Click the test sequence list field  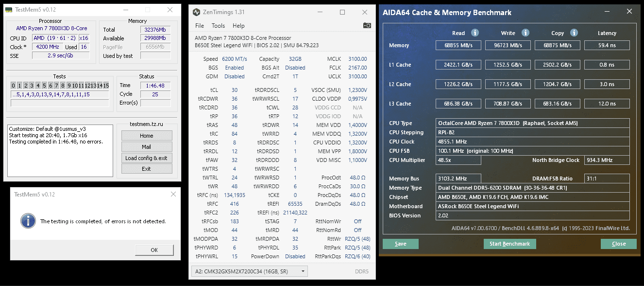(60, 94)
